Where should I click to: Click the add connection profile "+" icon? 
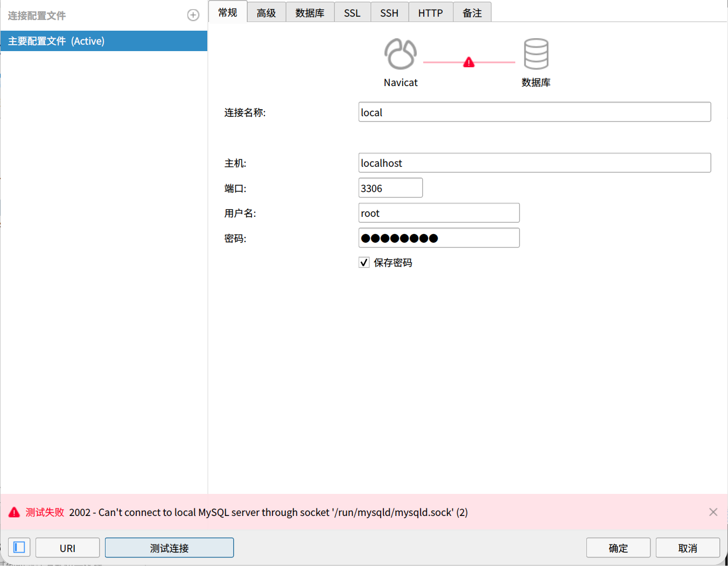[x=193, y=15]
